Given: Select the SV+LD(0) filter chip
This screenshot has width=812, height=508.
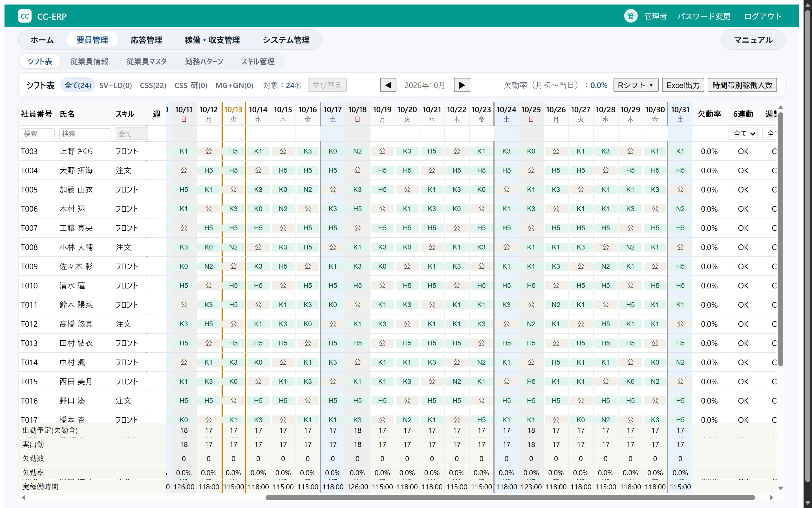Looking at the screenshot, I should 115,85.
